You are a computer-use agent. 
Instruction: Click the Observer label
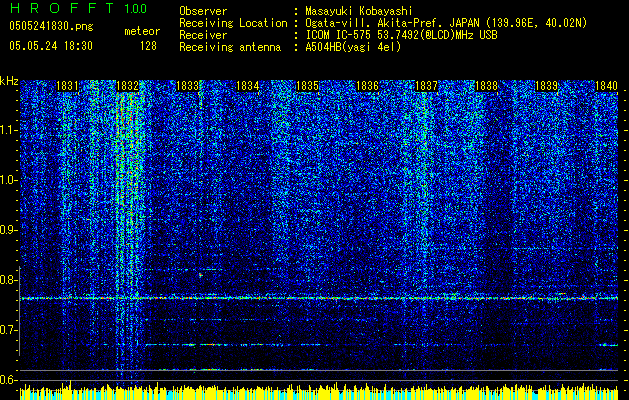(203, 11)
